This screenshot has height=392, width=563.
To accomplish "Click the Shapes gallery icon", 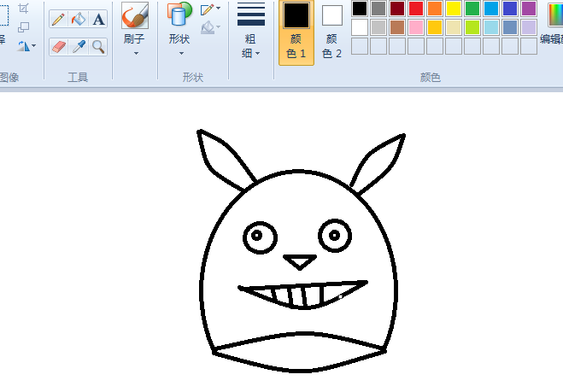I will (179, 15).
